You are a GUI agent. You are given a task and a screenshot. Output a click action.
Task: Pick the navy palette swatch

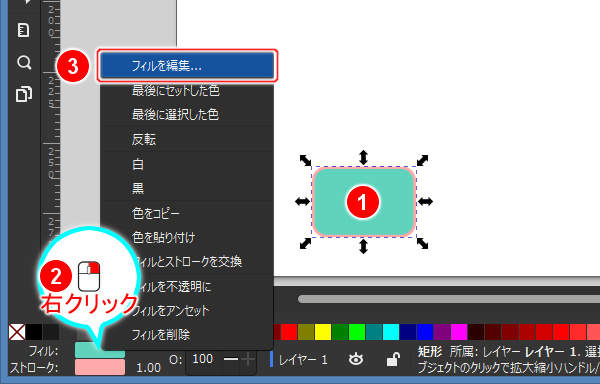tap(408, 332)
